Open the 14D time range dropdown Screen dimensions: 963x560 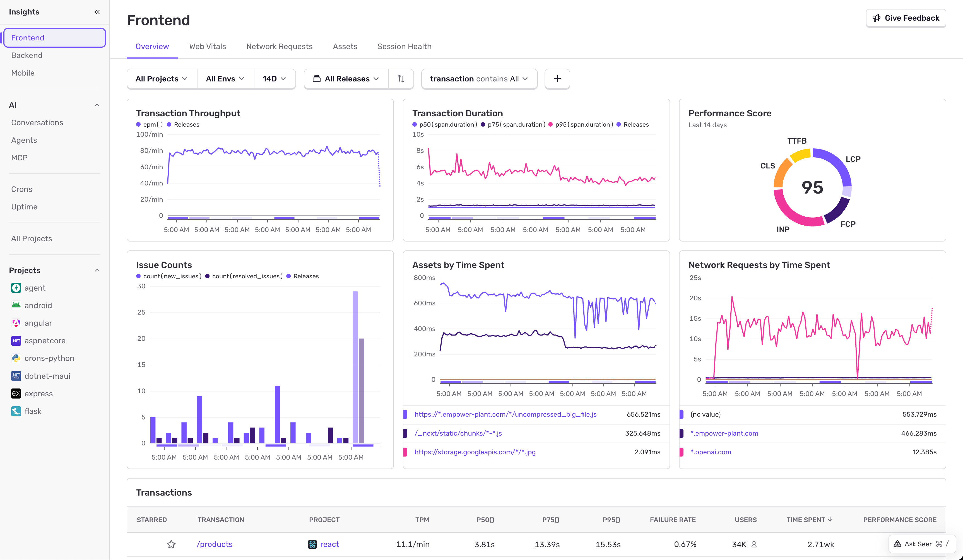274,79
